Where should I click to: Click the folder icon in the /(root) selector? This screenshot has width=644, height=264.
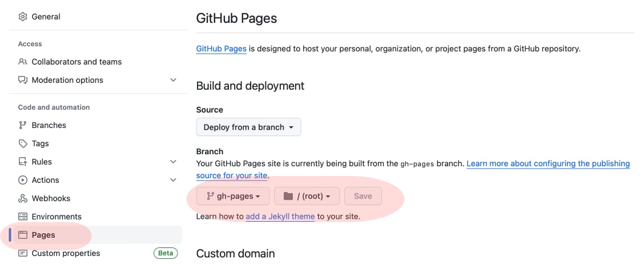pos(288,196)
